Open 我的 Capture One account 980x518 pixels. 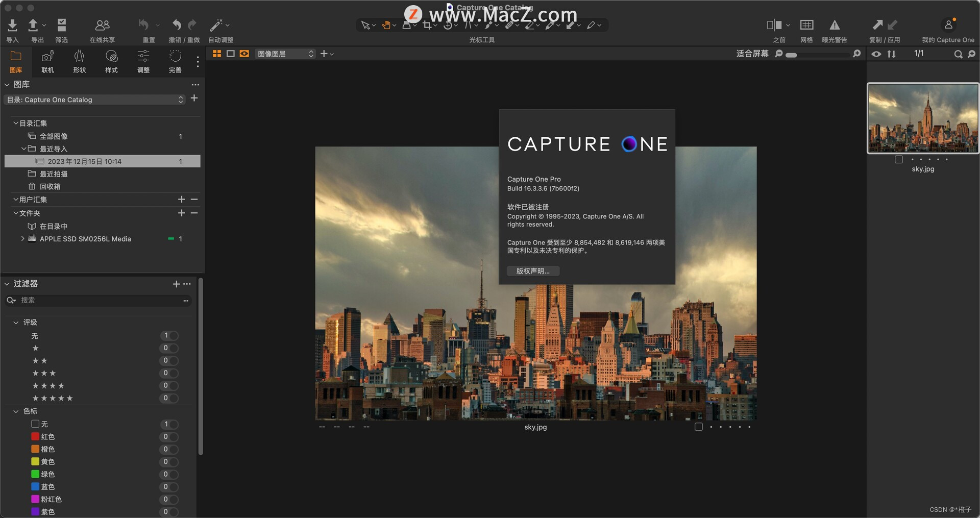(x=948, y=25)
